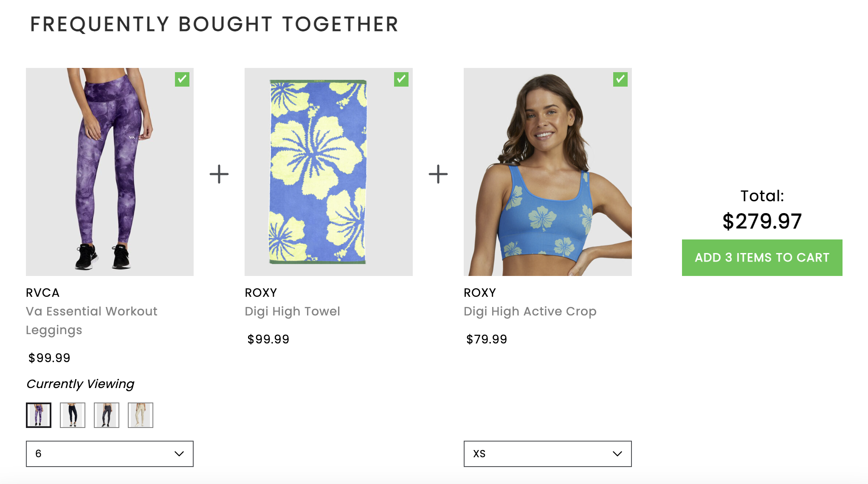
Task: Uncheck the RVCA leggings checkbox
Action: pyautogui.click(x=182, y=79)
